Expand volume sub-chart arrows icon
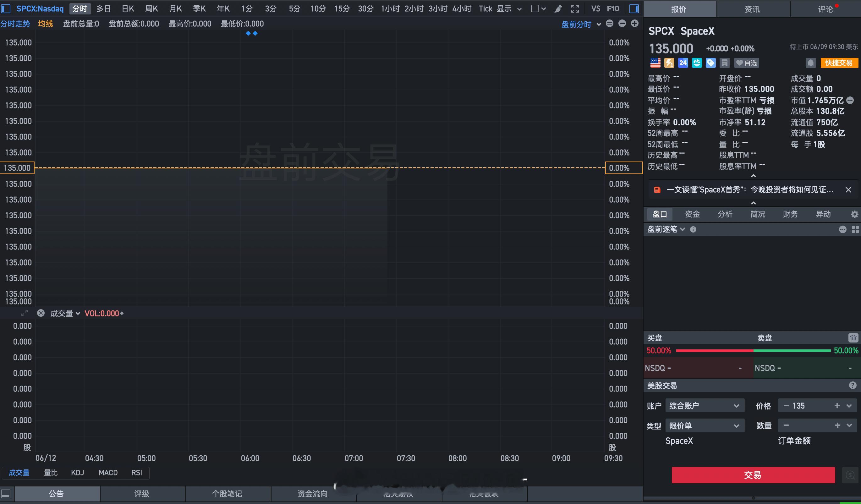 tap(24, 313)
